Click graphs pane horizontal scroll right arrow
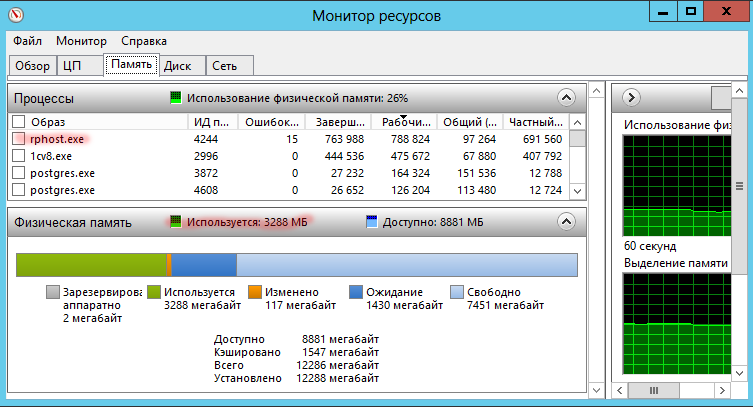This screenshot has width=753, height=407. tap(722, 390)
